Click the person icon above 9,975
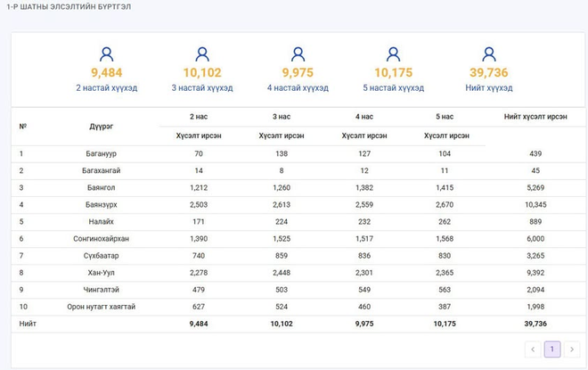Viewport: 588px width, 370px height. point(298,54)
